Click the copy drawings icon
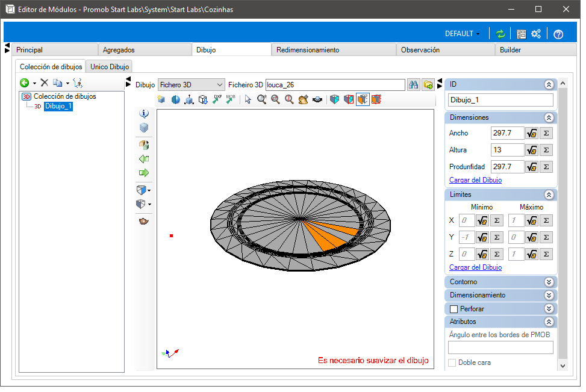Image resolution: width=586 pixels, height=392 pixels. point(58,82)
